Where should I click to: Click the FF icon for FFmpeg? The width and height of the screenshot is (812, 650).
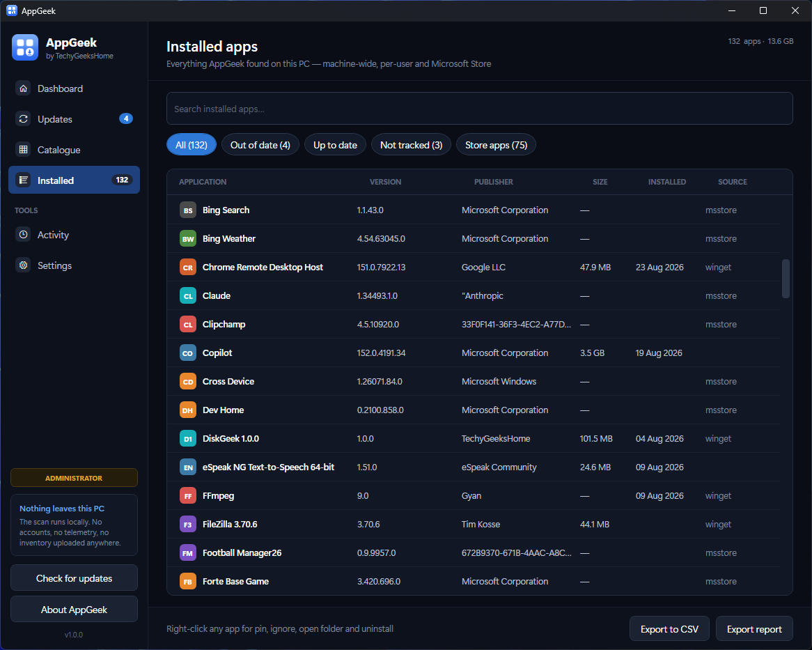pos(187,495)
